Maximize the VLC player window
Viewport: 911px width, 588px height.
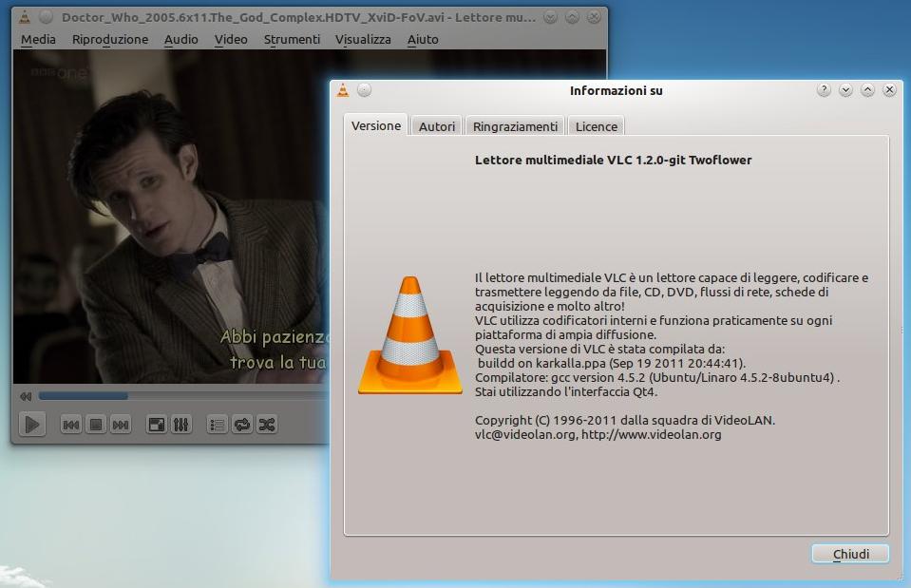[572, 17]
